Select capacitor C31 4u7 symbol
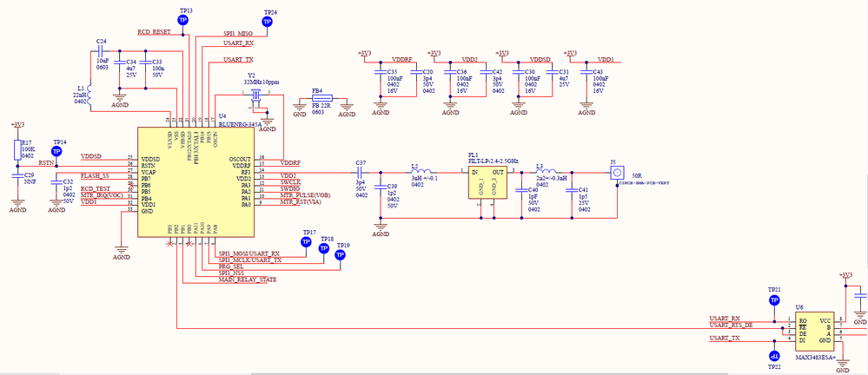Viewport: 868px width, 375px height. point(552,72)
